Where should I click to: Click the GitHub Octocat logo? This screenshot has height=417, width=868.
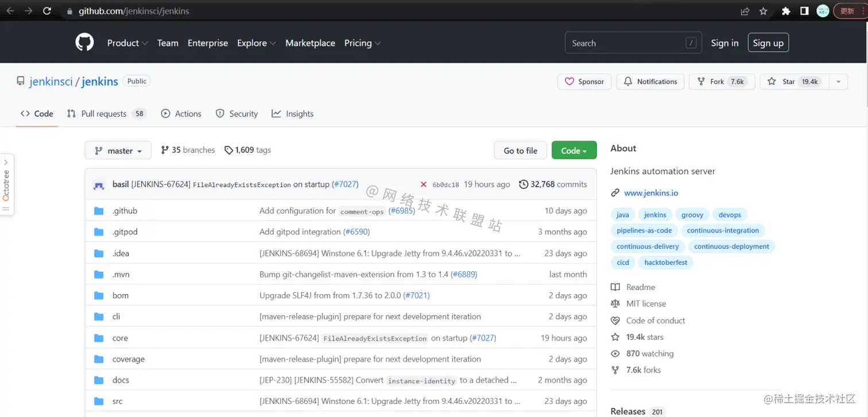[x=84, y=43]
